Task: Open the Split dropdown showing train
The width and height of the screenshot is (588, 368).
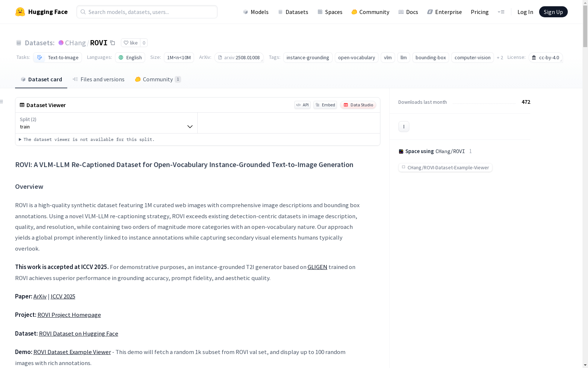Action: click(x=106, y=123)
